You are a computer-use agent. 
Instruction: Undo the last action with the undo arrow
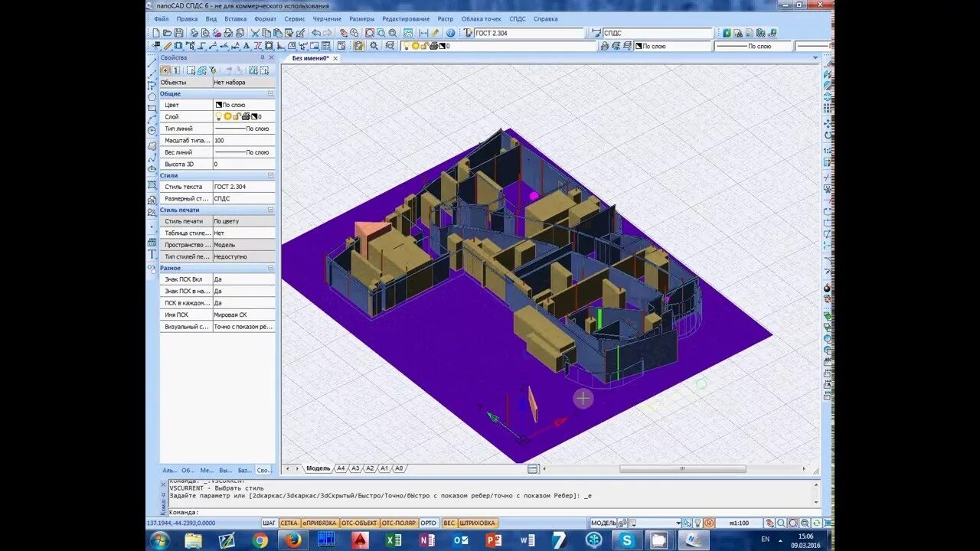point(315,33)
